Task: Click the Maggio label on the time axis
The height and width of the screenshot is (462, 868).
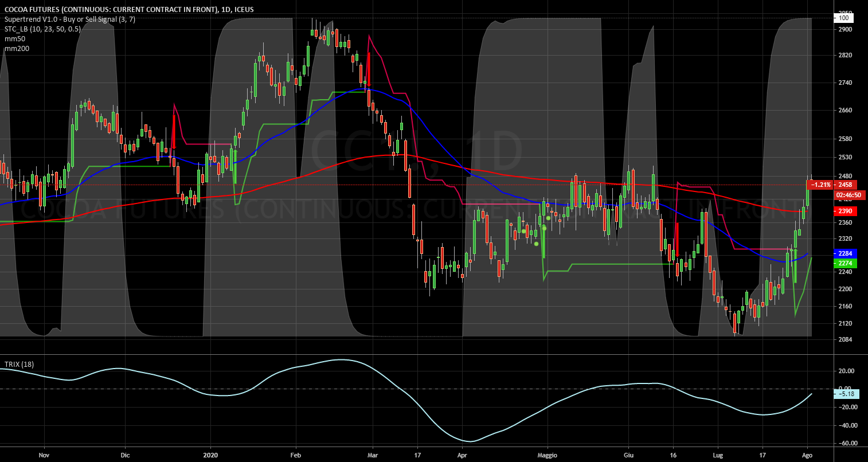Action: tap(548, 454)
